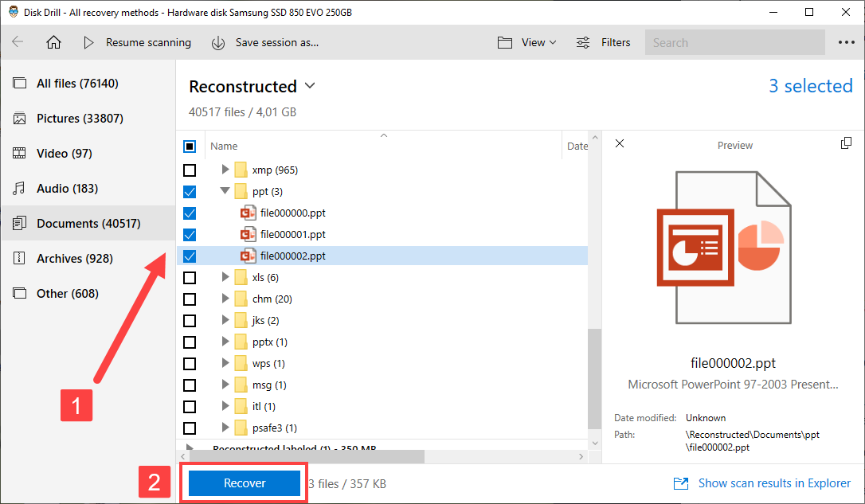The width and height of the screenshot is (865, 504).
Task: Check the jks folder checkbox
Action: click(190, 320)
